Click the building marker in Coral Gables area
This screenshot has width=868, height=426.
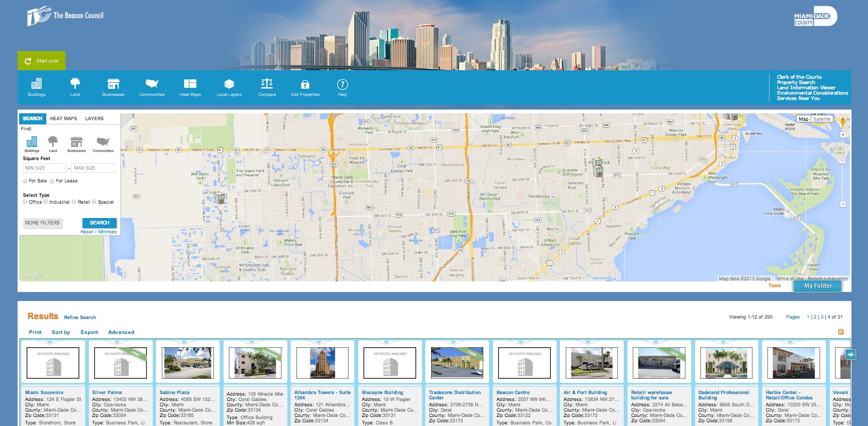pyautogui.click(x=598, y=168)
